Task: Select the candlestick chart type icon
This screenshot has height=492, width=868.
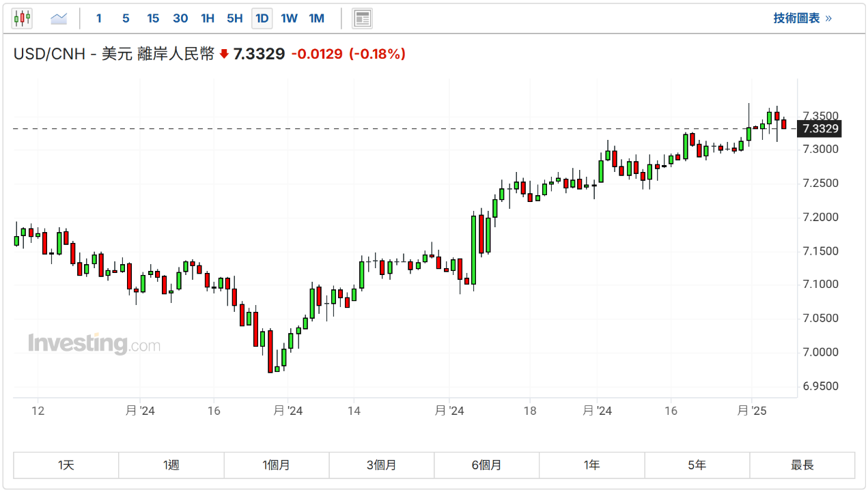Action: coord(22,18)
